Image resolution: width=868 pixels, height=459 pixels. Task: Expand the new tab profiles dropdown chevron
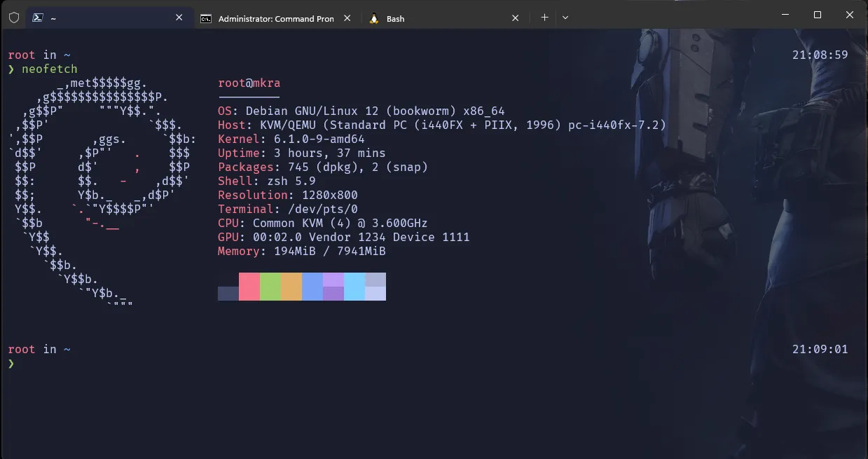565,18
